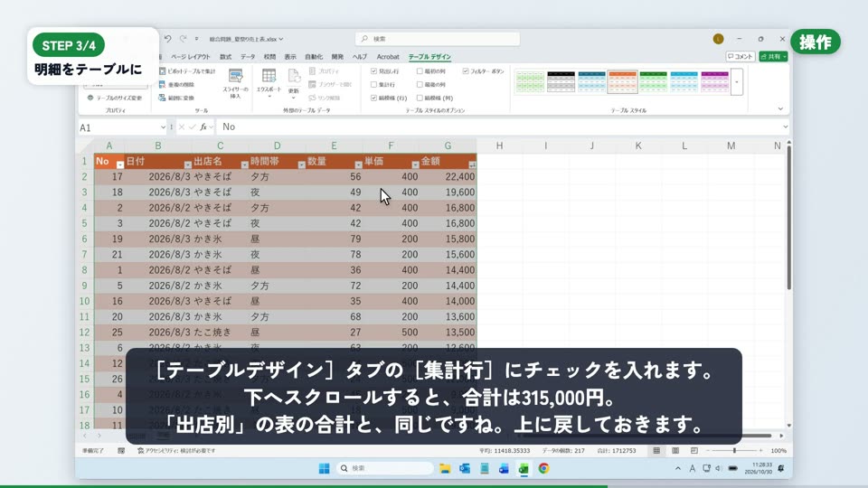Open Acrobat tab
Screen dimensions: 868x488
388,56
